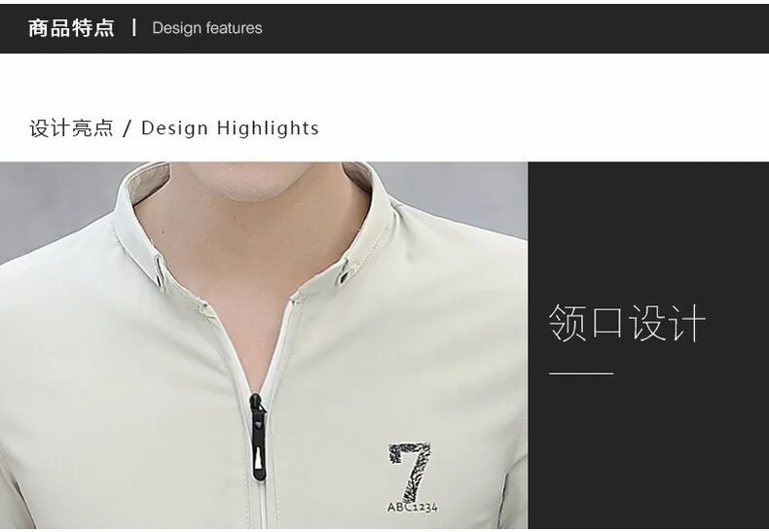Select the 商品特点 header title
This screenshot has height=532, width=769.
[72, 27]
